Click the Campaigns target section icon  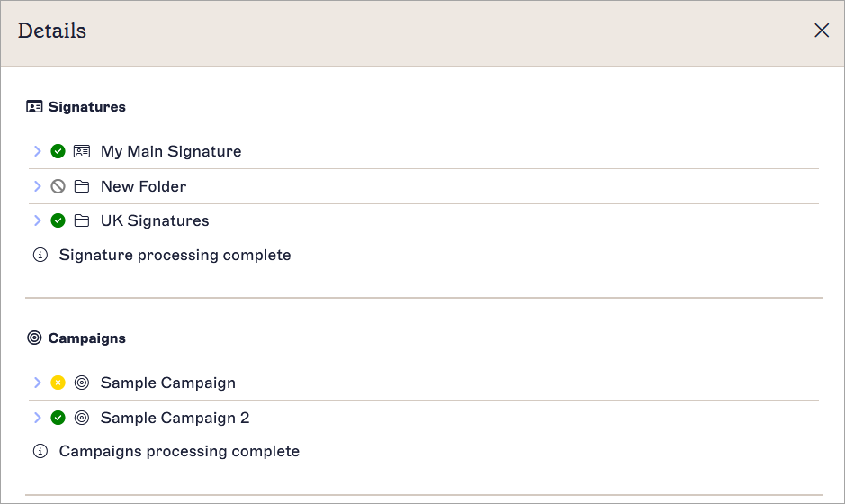(34, 338)
